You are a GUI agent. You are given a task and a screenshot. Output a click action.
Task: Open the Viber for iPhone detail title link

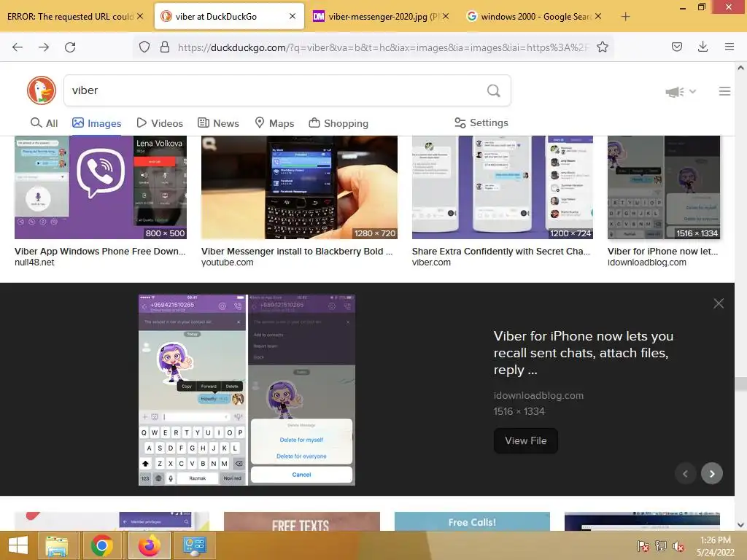click(583, 353)
